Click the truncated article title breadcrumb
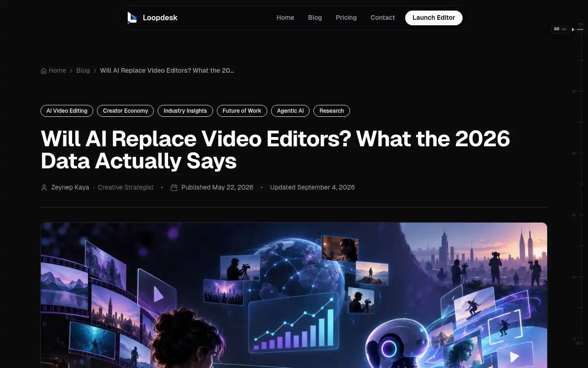This screenshot has height=368, width=588. pyautogui.click(x=167, y=70)
